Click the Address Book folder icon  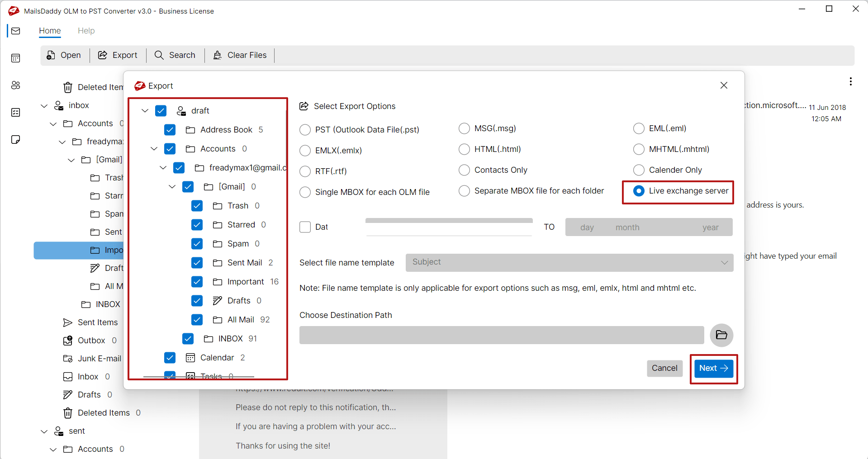click(x=190, y=130)
